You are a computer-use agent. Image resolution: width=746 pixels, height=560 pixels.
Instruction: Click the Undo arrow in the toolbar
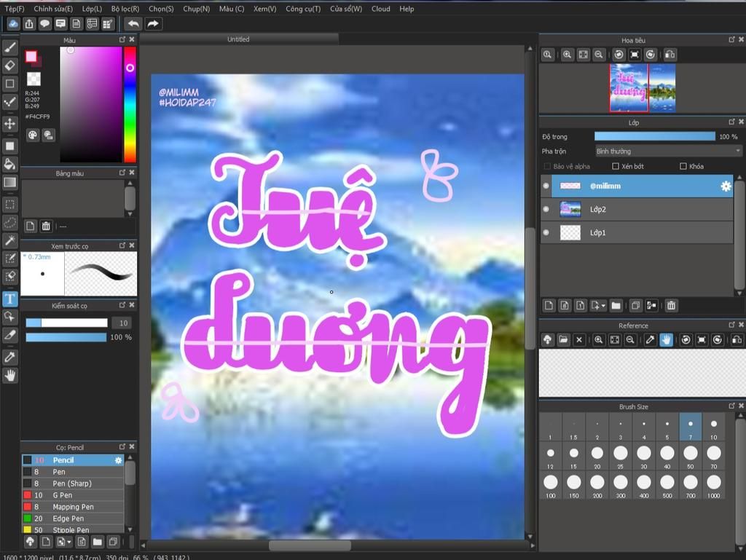coord(134,24)
